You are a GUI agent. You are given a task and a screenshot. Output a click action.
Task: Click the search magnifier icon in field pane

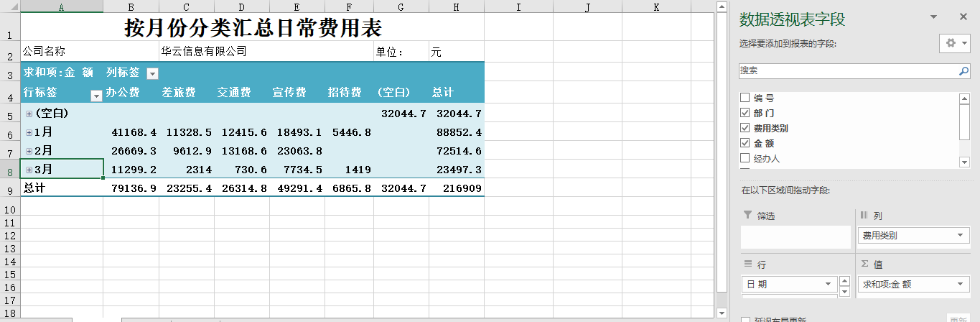pos(964,71)
